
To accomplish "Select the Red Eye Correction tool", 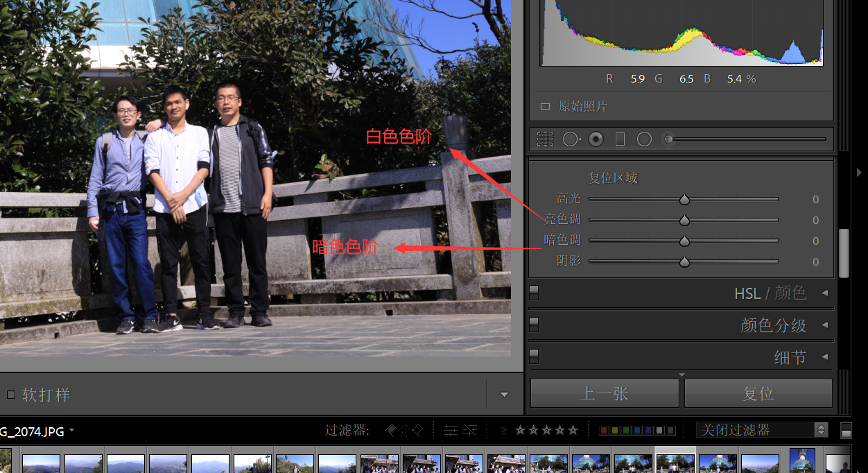I will 596,139.
